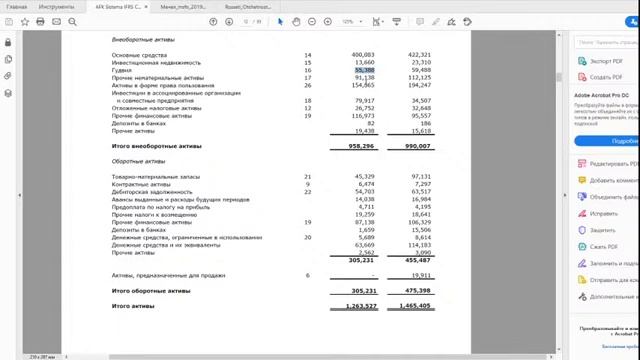This screenshot has width=640, height=360.
Task: Click the current page number field
Action: click(246, 22)
